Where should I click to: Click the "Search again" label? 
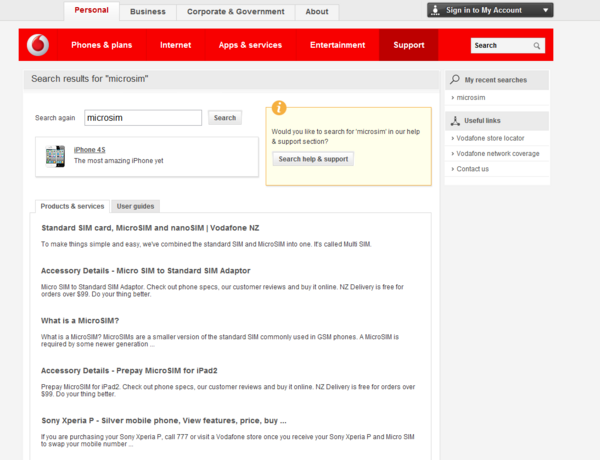[x=55, y=118]
